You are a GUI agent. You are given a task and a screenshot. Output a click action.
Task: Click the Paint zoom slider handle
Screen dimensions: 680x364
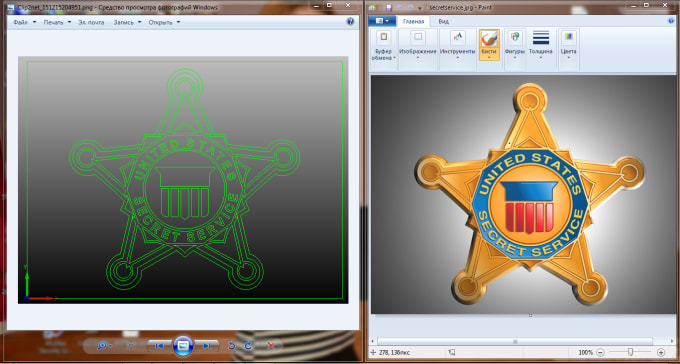pyautogui.click(x=631, y=352)
